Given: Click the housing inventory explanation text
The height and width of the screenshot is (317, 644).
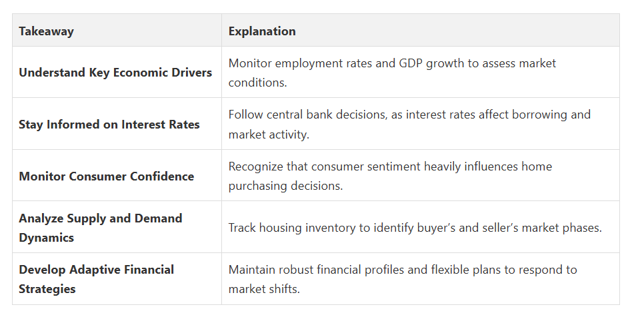Looking at the screenshot, I should (x=415, y=228).
